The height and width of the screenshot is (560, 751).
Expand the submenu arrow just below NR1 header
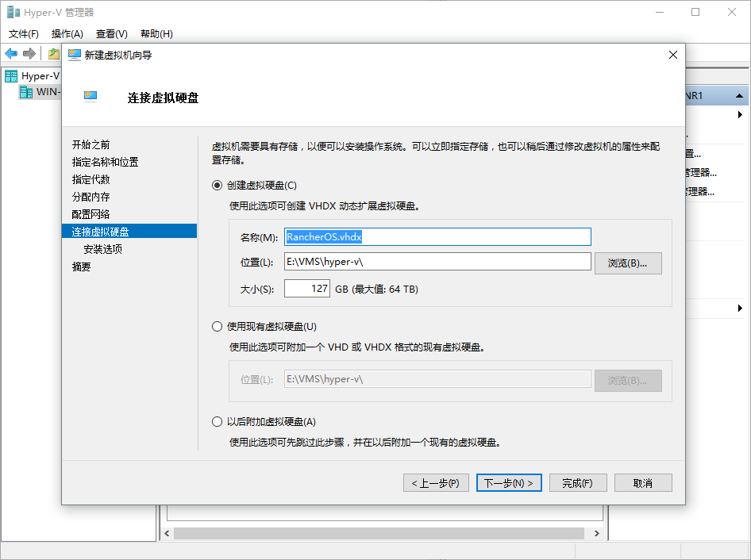740,115
